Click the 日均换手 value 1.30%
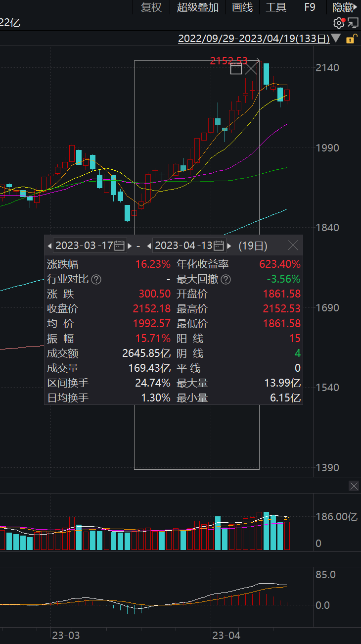 click(x=156, y=397)
